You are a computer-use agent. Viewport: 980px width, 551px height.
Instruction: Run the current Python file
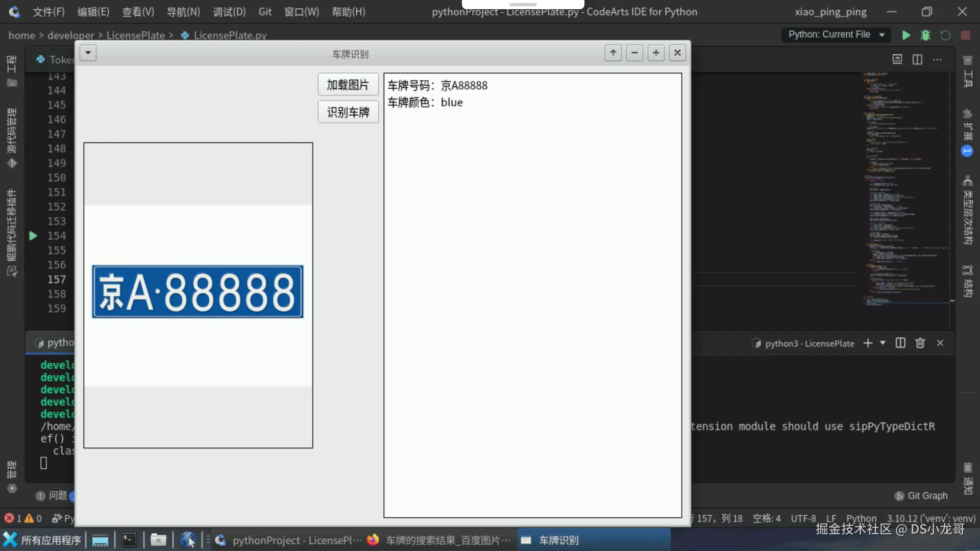coord(906,35)
